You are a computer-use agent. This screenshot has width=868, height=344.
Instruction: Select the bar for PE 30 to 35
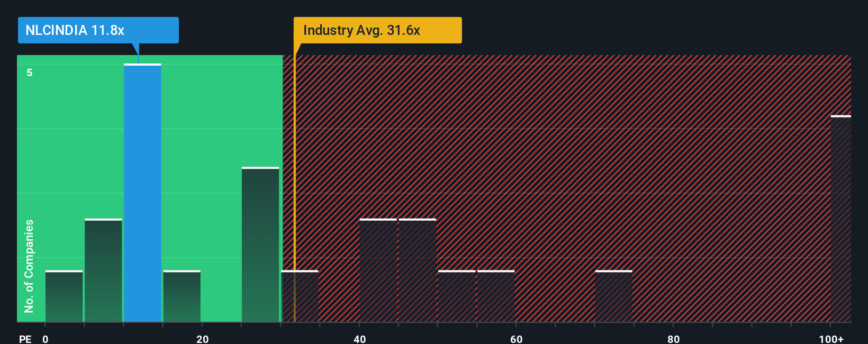pos(300,296)
